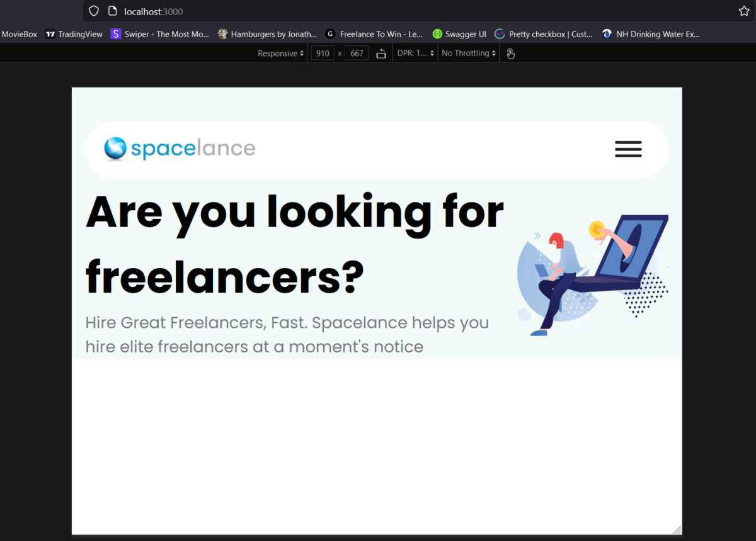756x541 pixels.
Task: Click the page info icon beside localhost
Action: [x=112, y=11]
